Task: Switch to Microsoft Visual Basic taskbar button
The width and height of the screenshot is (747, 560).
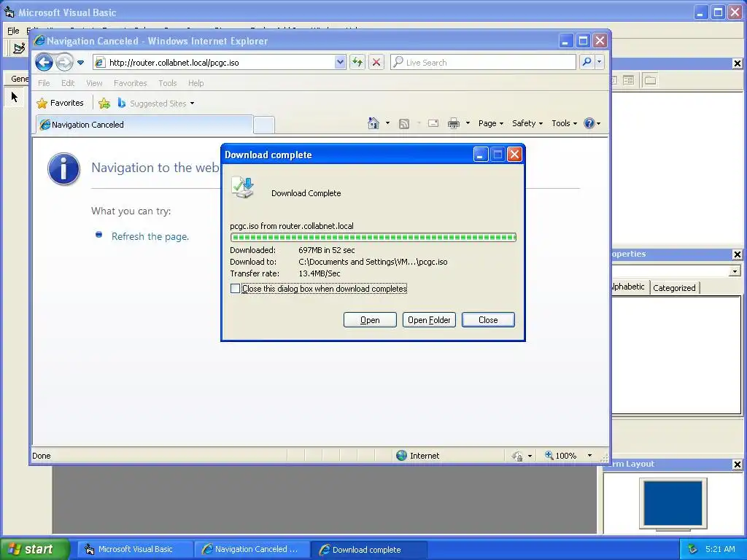Action: (x=135, y=549)
